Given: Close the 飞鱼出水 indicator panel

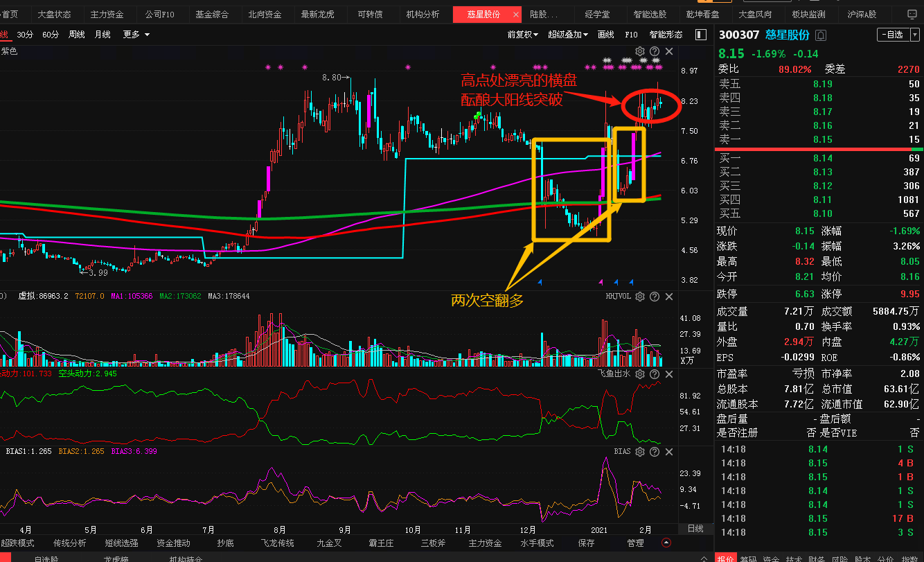Looking at the screenshot, I should pos(669,374).
